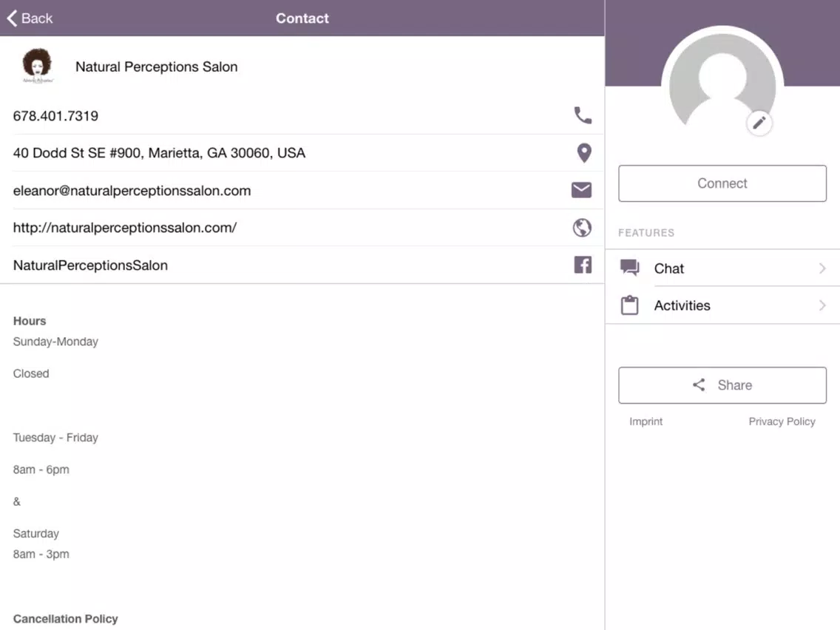Click the Natural Perceptions Salon title
Screen dimensions: 840x630
coord(157,67)
